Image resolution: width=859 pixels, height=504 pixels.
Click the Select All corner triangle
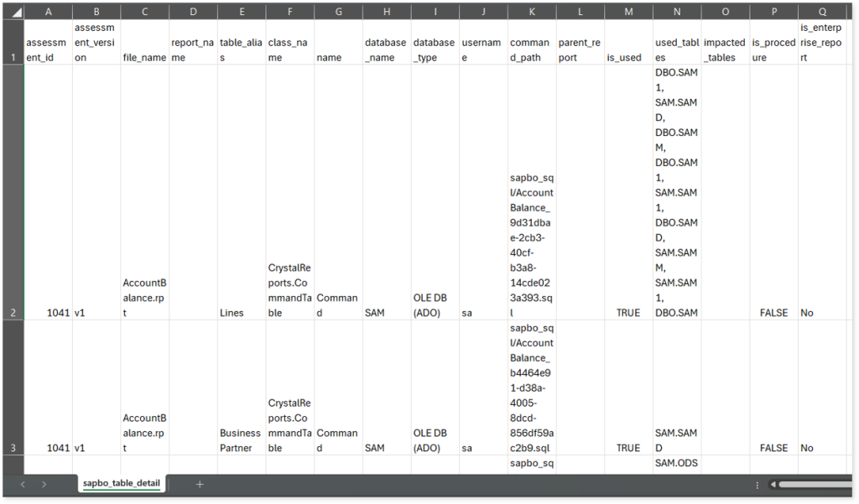tap(17, 13)
